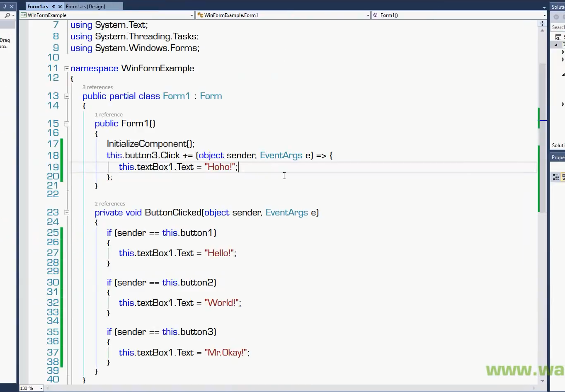Click the Categorized icon in Properties panel
This screenshot has height=392, width=565.
click(556, 177)
